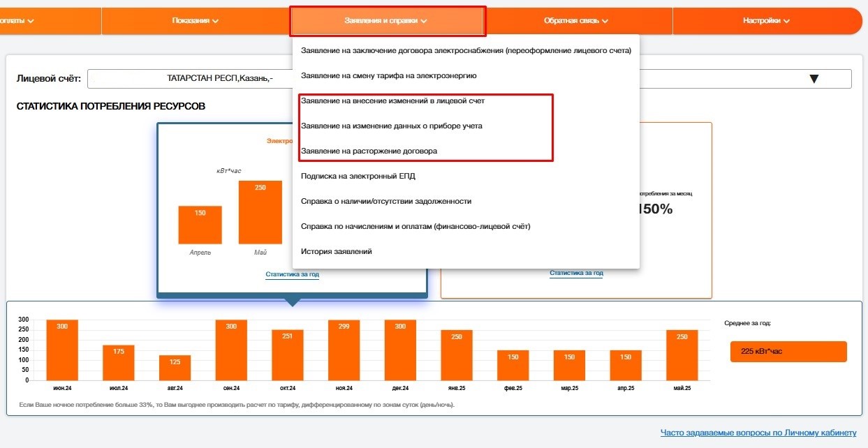The height and width of the screenshot is (448, 868).
Task: Click the 225 кВт*час yearly average badge
Action: [x=788, y=352]
